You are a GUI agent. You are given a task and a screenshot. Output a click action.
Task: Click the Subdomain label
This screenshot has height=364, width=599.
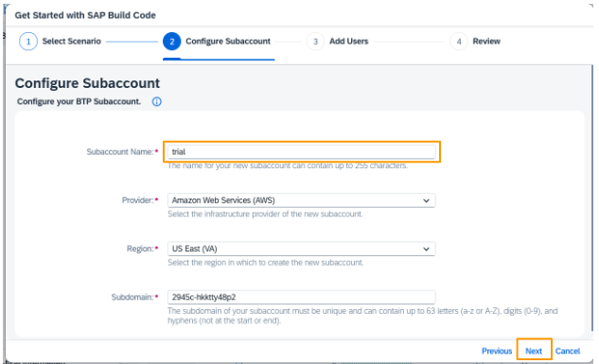point(132,297)
